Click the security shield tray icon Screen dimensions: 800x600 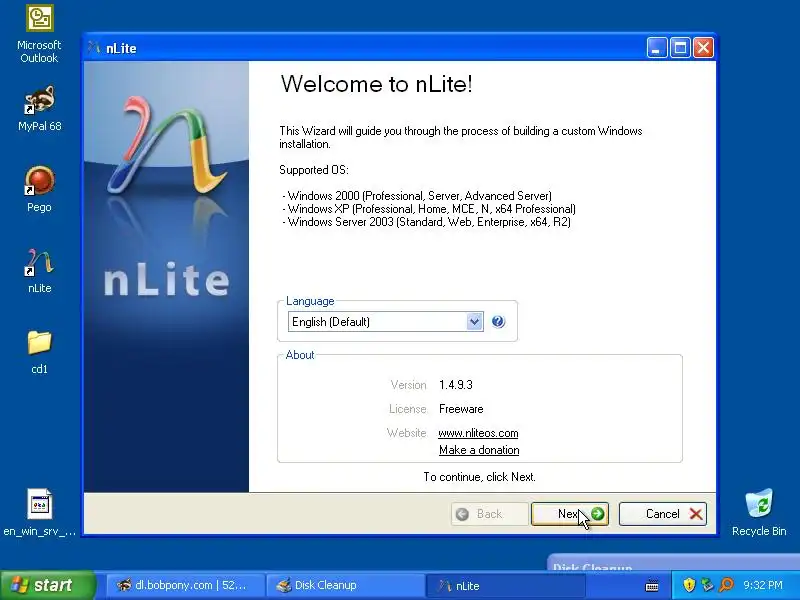click(x=689, y=585)
